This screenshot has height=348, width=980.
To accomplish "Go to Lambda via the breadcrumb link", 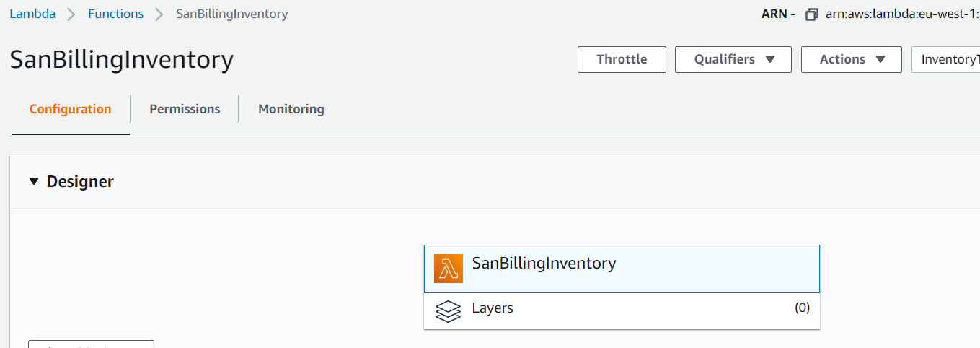I will pyautogui.click(x=32, y=14).
